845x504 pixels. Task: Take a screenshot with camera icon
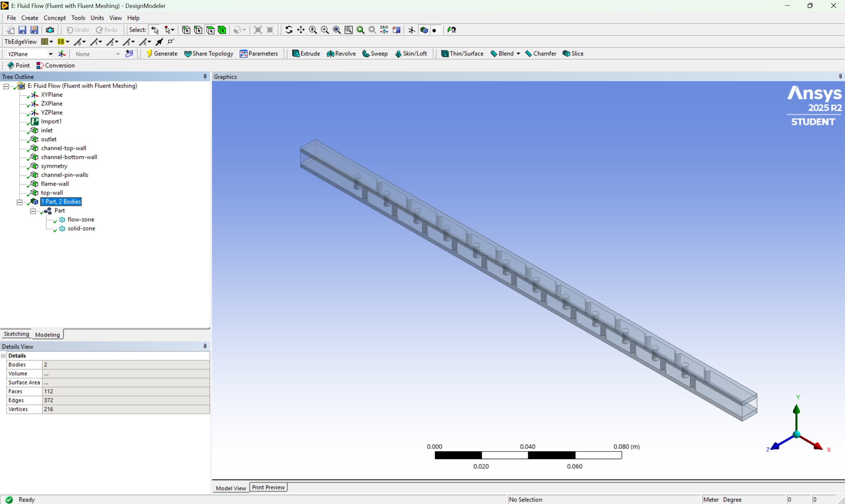tap(50, 30)
